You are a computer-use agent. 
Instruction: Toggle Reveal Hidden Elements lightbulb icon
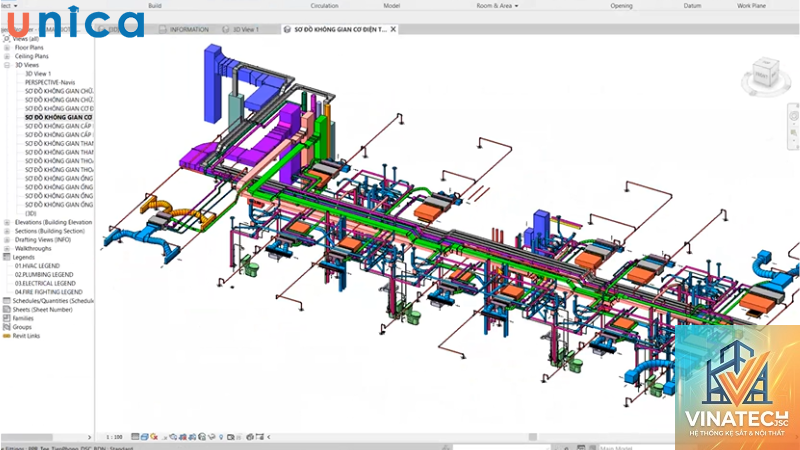[x=221, y=437]
